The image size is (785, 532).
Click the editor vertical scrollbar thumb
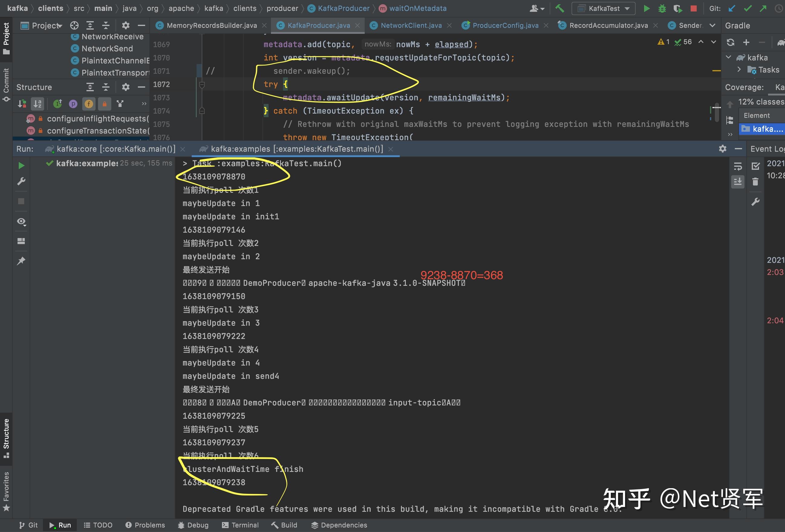[x=716, y=112]
